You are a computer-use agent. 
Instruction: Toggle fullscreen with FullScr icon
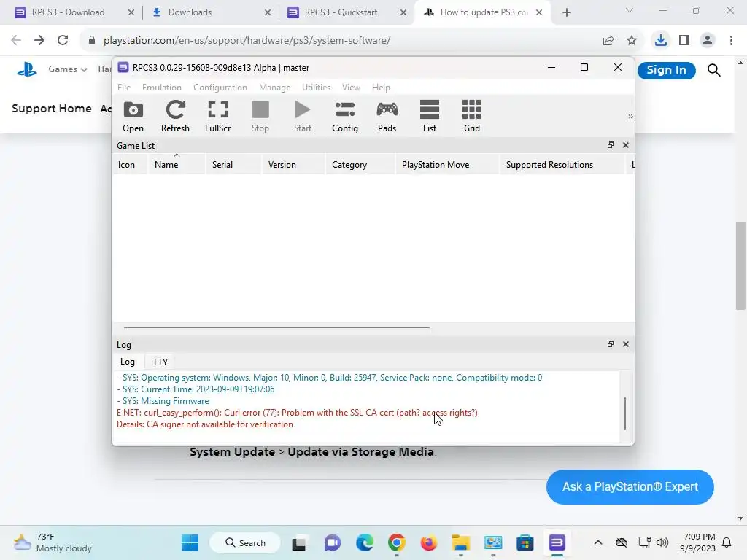click(x=217, y=116)
